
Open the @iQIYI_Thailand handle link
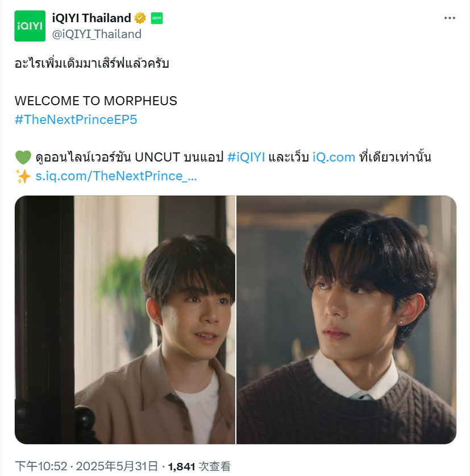pos(97,34)
